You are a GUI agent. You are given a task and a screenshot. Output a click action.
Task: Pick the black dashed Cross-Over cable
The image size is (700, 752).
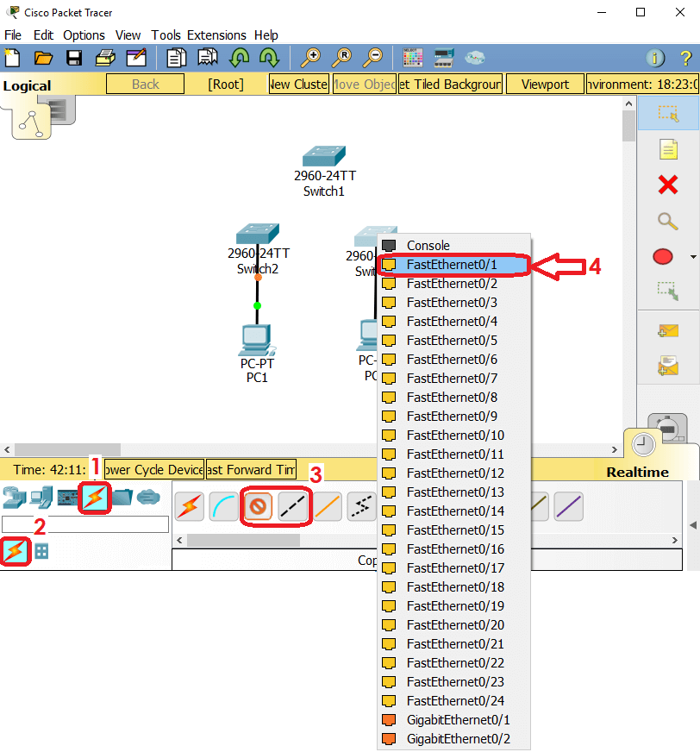coord(292,506)
